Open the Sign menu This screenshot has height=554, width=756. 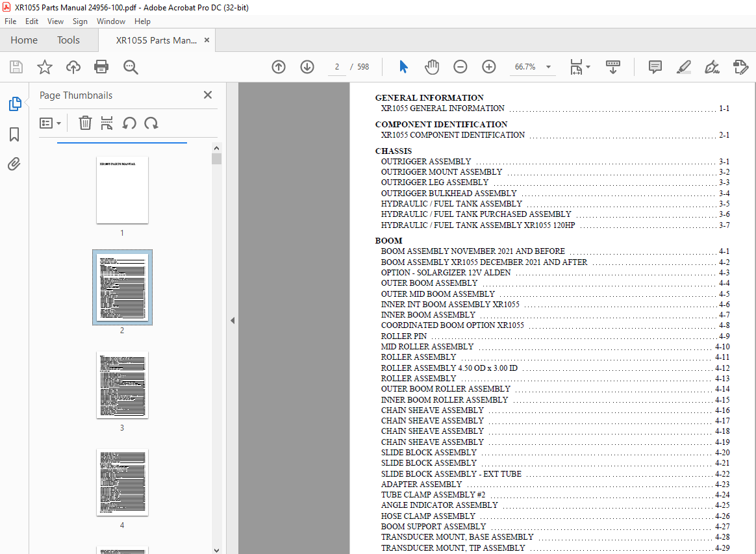click(80, 21)
